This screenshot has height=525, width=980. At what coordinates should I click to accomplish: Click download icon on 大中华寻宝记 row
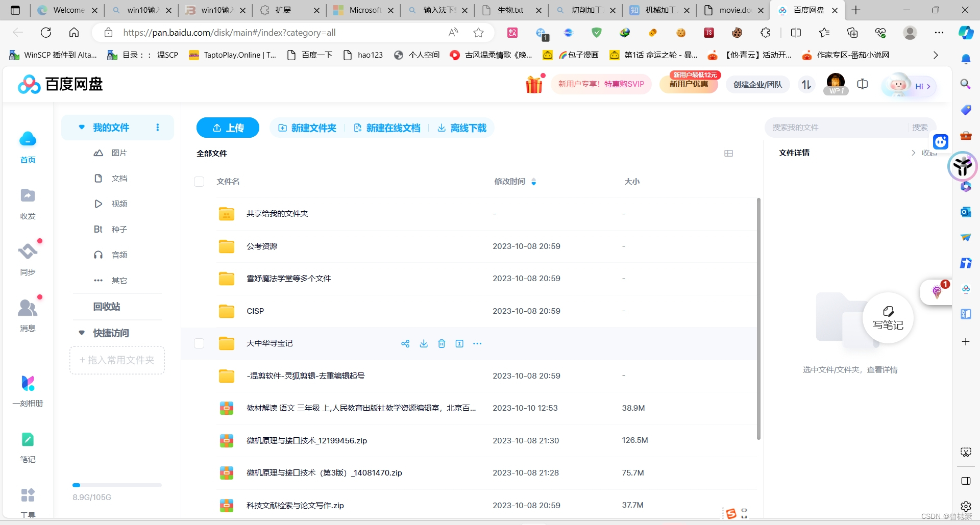tap(424, 343)
